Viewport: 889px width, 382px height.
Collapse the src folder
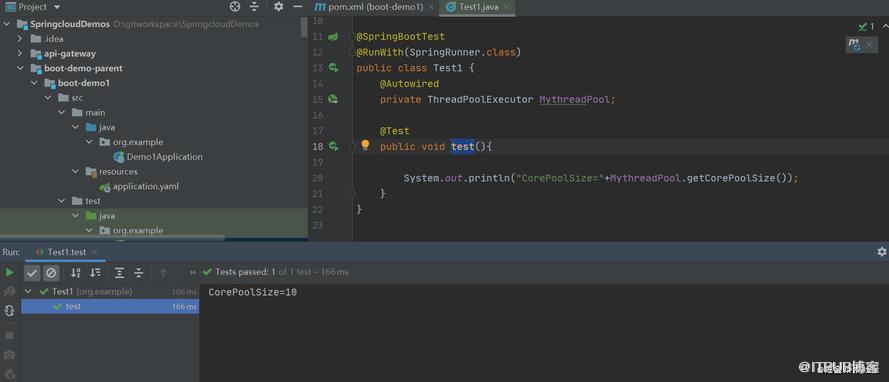point(48,98)
